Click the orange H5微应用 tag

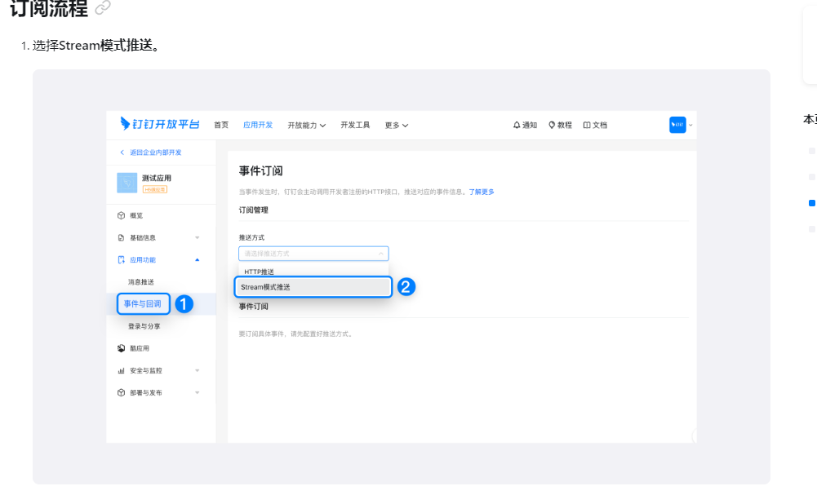(155, 189)
